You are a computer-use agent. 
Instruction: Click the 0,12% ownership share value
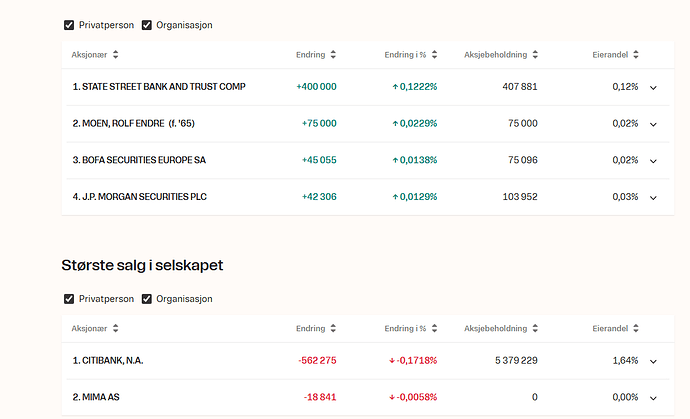[x=625, y=87]
